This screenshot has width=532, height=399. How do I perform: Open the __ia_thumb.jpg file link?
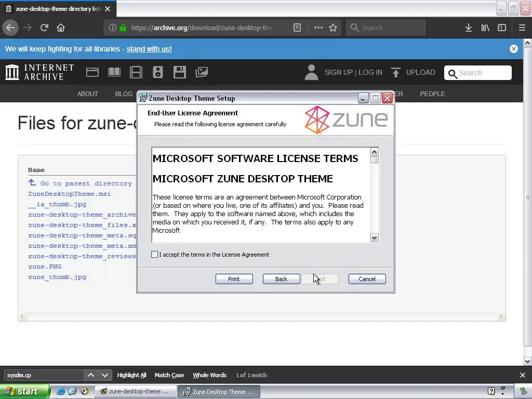tap(57, 205)
